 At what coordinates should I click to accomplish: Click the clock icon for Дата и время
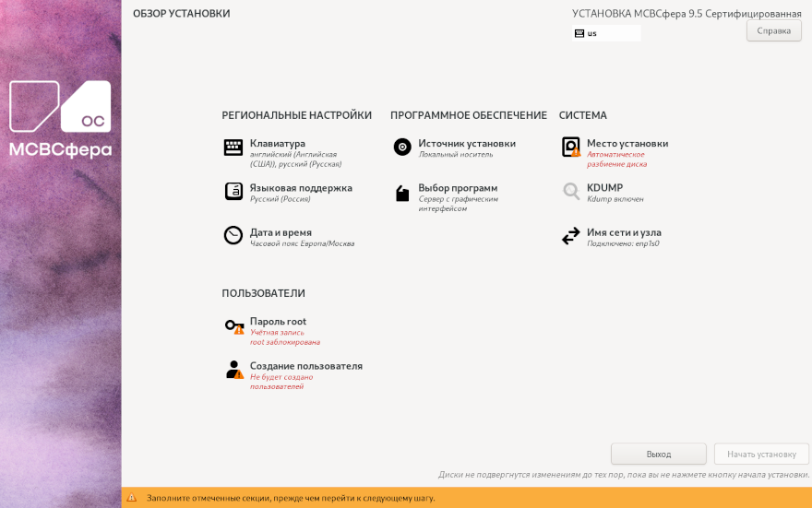(x=233, y=236)
